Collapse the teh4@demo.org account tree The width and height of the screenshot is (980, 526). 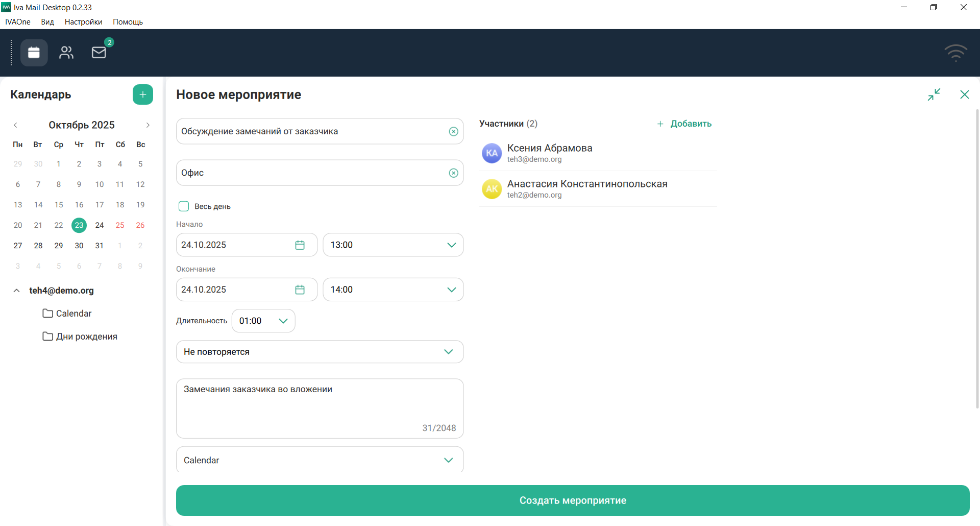(17, 291)
